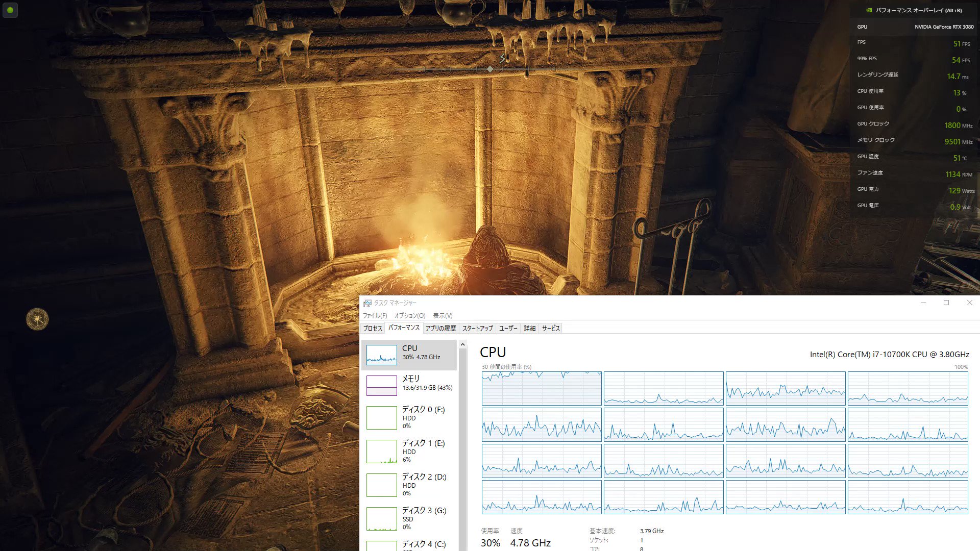Open the スタートアップ tab
980x551 pixels.
point(478,329)
